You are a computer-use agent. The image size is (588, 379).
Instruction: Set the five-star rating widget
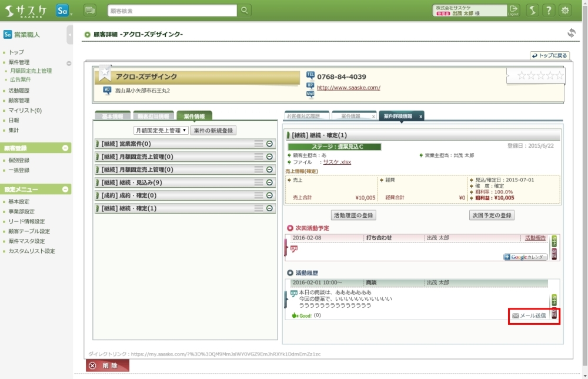tap(535, 75)
